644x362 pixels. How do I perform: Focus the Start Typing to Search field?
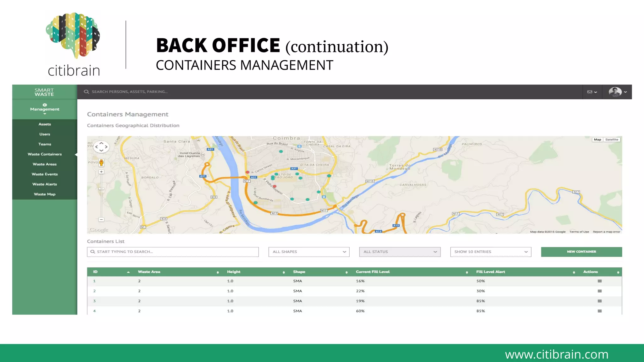(x=173, y=252)
